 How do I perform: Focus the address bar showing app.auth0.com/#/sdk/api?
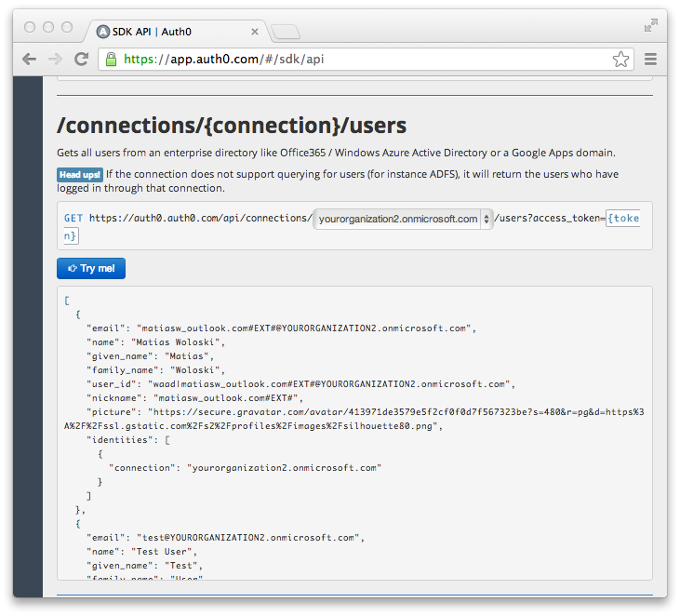pos(366,59)
